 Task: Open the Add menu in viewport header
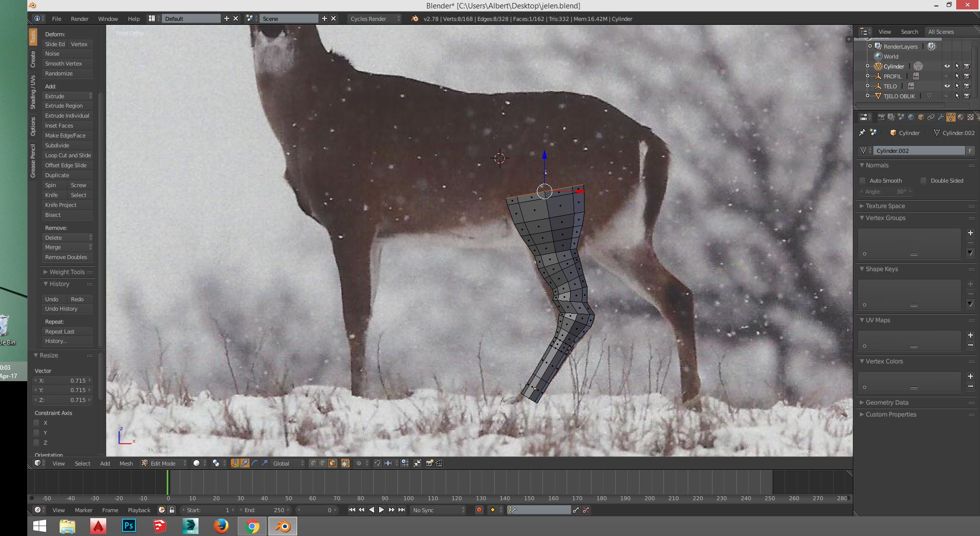pyautogui.click(x=105, y=463)
